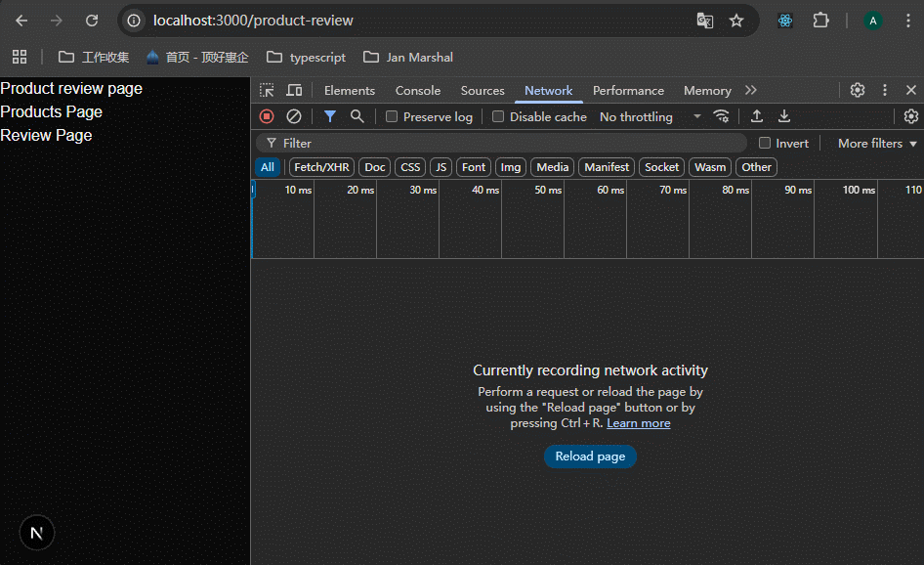Enable Preserve log checkbox

tap(392, 116)
